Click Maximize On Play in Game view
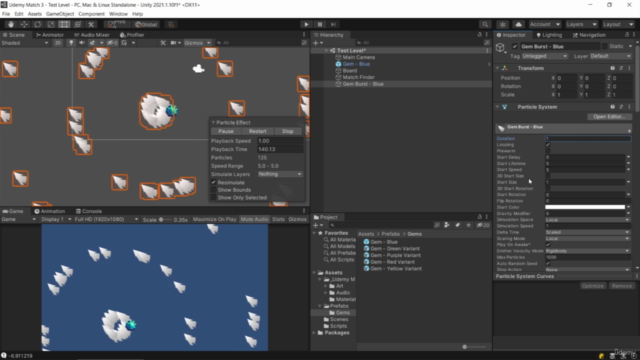 [214, 219]
